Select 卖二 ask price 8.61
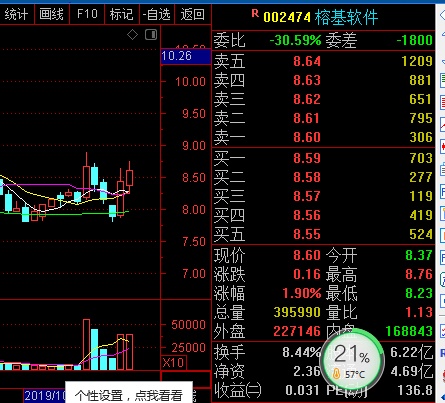 (x=307, y=118)
